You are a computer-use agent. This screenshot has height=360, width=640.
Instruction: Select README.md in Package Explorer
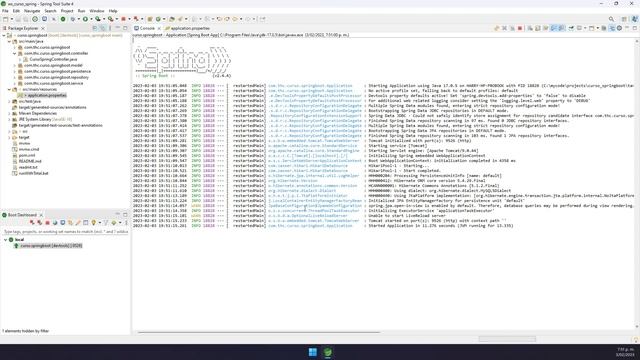(x=30, y=161)
